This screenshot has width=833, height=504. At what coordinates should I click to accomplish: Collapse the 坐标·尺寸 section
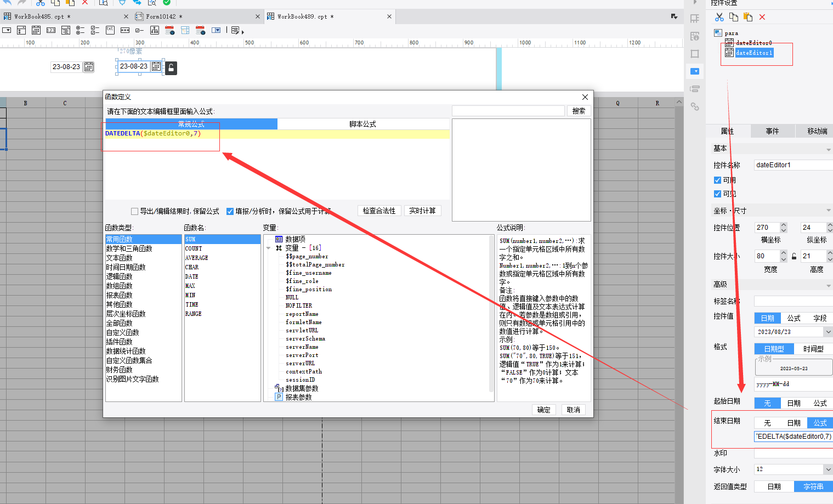(828, 211)
